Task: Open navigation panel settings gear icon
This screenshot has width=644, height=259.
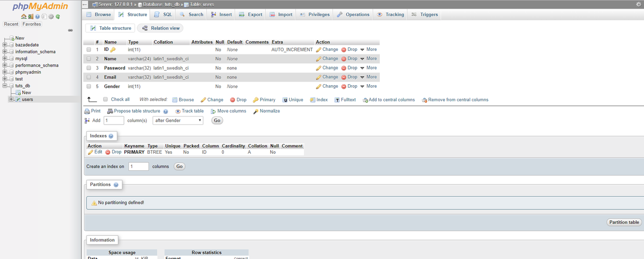Action: [51, 17]
